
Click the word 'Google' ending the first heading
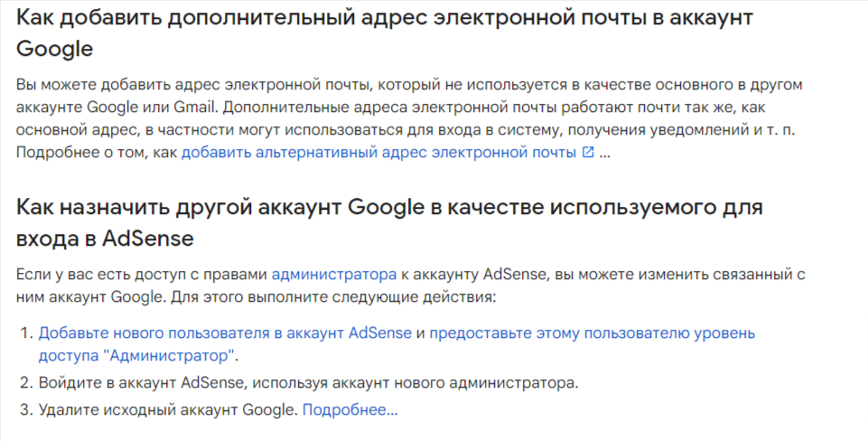coord(54,49)
